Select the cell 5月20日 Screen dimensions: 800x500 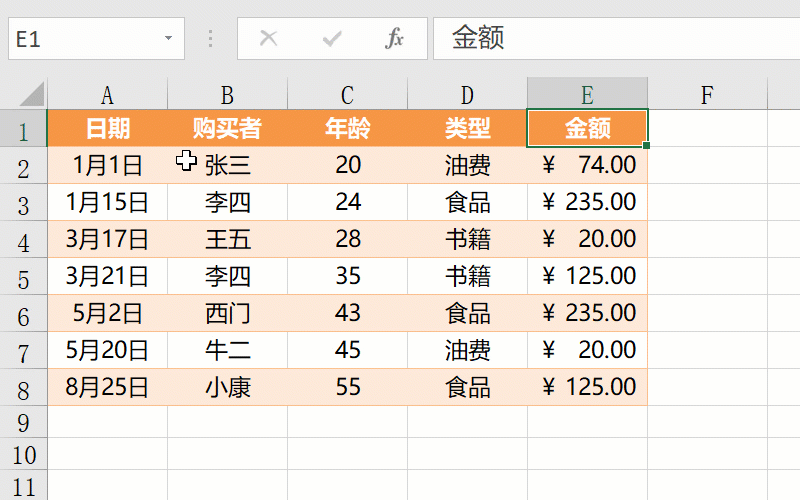click(x=107, y=350)
